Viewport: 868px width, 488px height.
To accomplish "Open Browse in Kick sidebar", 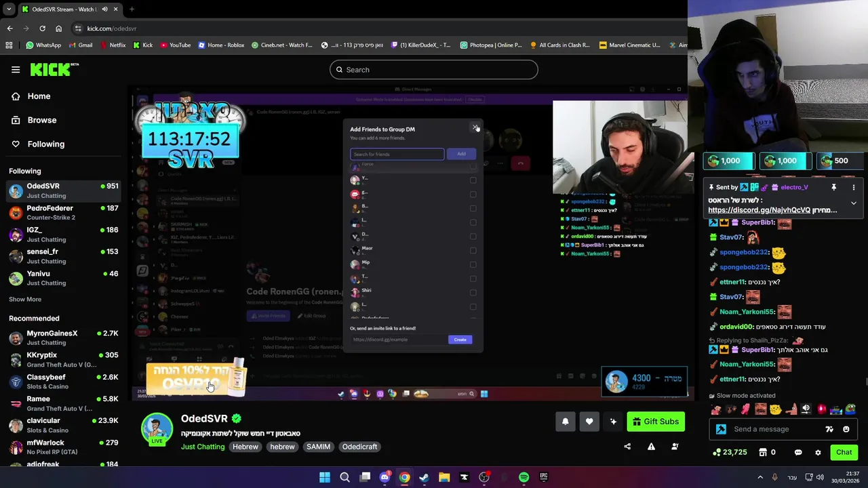I will [33, 120].
